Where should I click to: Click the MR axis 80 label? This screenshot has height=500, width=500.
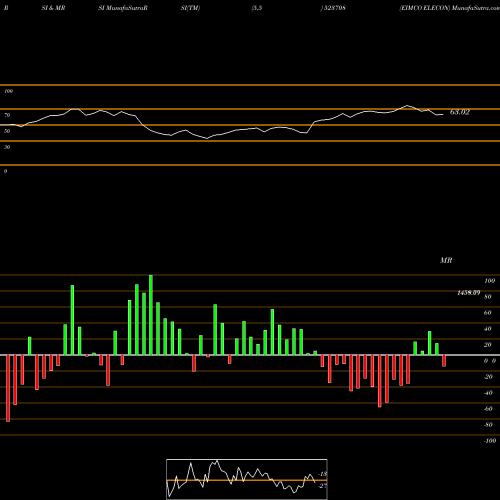point(488,297)
